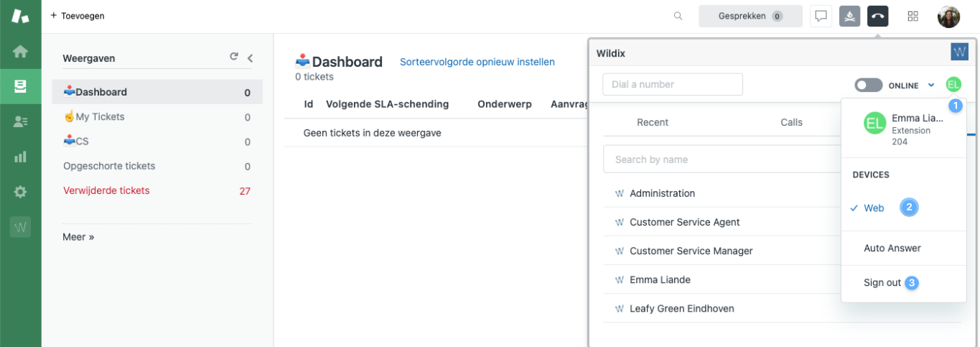980x347 pixels.
Task: Click Sorteervolgorde opnieuw instellen link
Action: [x=477, y=62]
